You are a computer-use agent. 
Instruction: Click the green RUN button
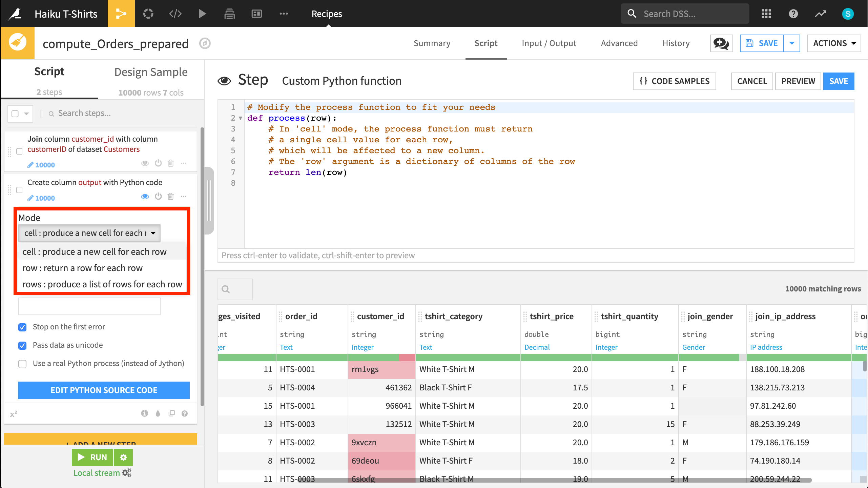(92, 457)
